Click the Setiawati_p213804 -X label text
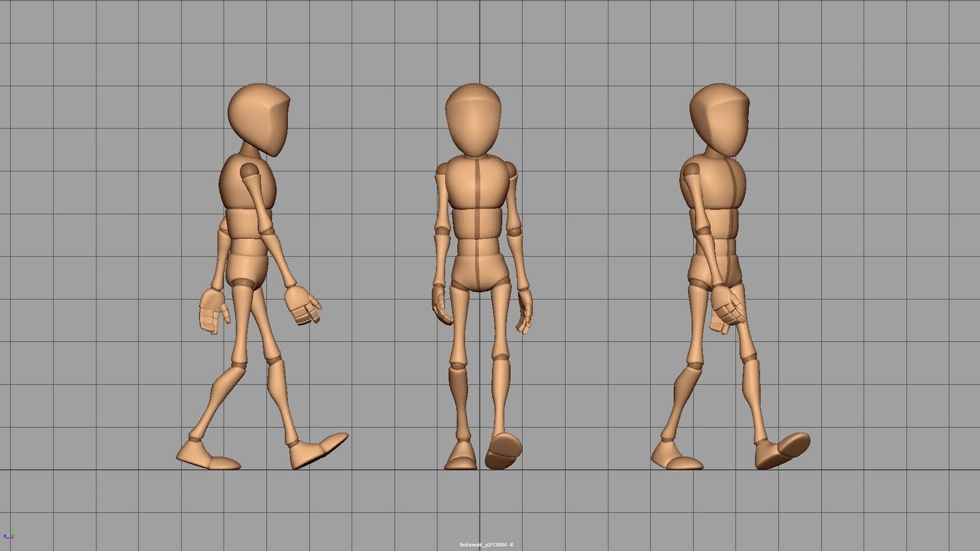 click(x=486, y=544)
